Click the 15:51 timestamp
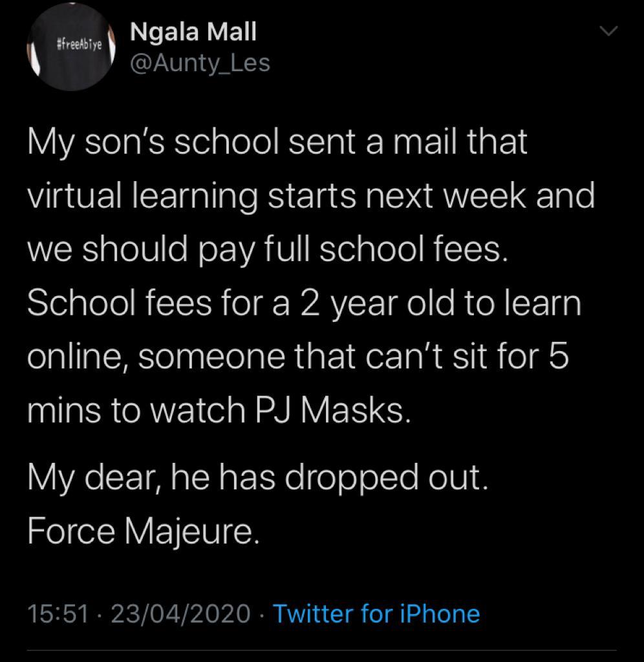Screen dimensions: 644x662 coord(58,613)
